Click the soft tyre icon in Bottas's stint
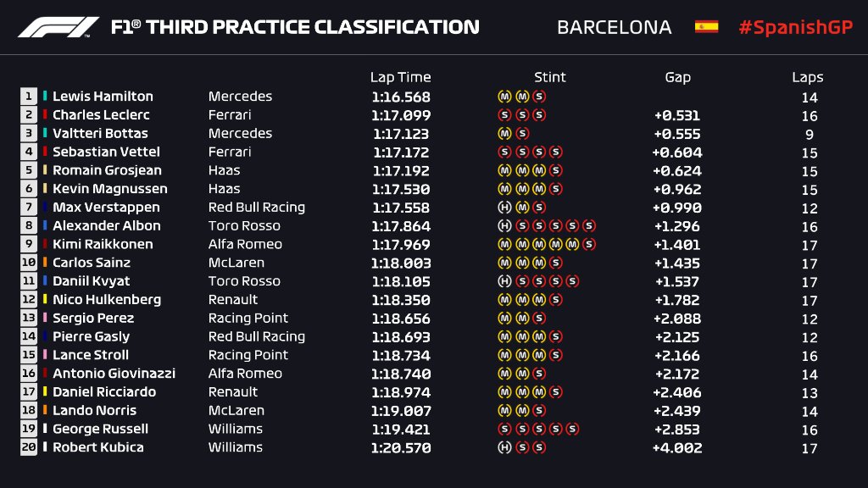Viewport: 868px width, 488px height. (522, 134)
